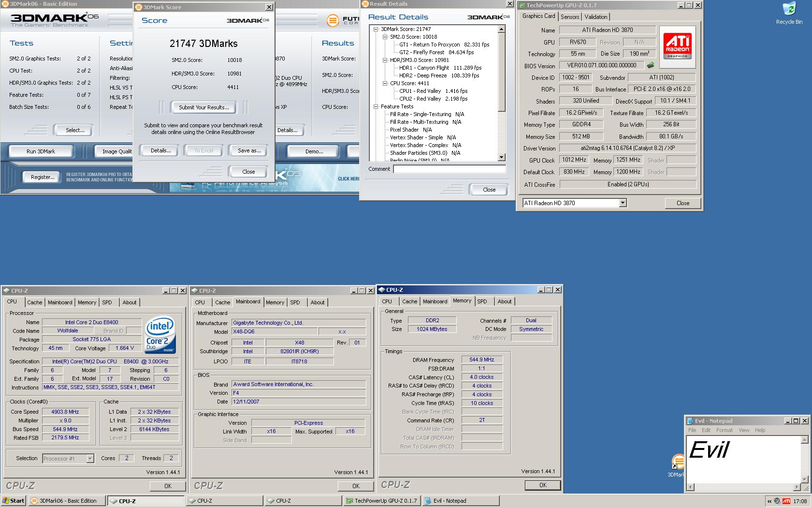The image size is (812, 508).
Task: Switch to TechPowerUp GPU-Z in the taskbar
Action: (382, 501)
